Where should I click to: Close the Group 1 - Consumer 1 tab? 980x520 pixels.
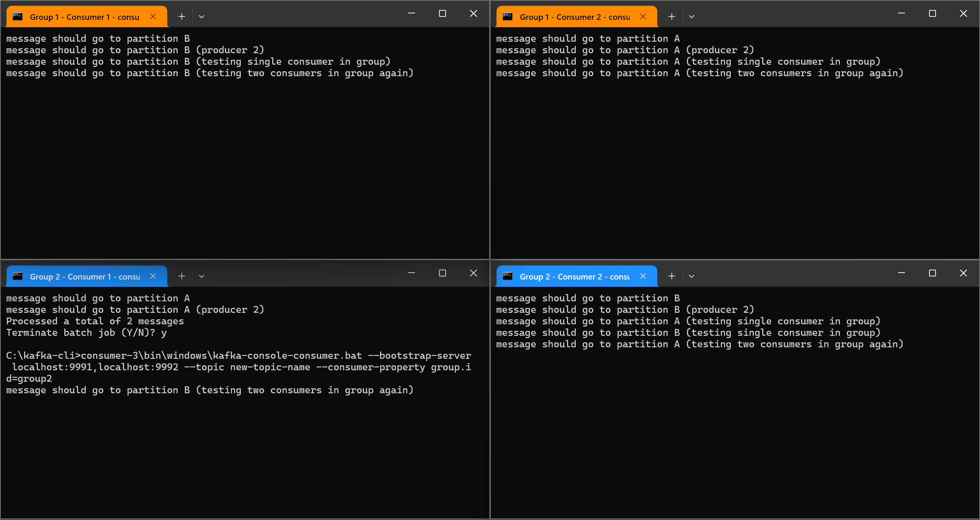click(153, 16)
